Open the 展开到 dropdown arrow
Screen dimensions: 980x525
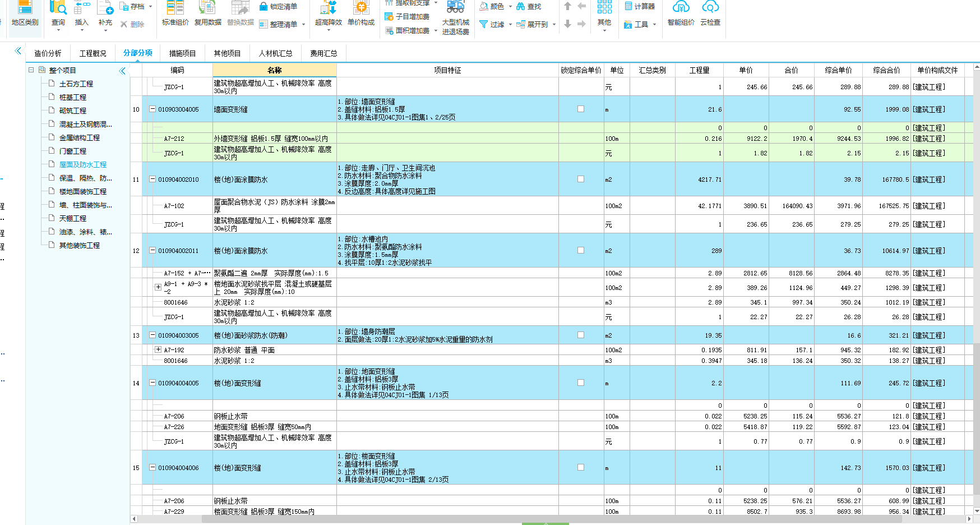click(554, 25)
